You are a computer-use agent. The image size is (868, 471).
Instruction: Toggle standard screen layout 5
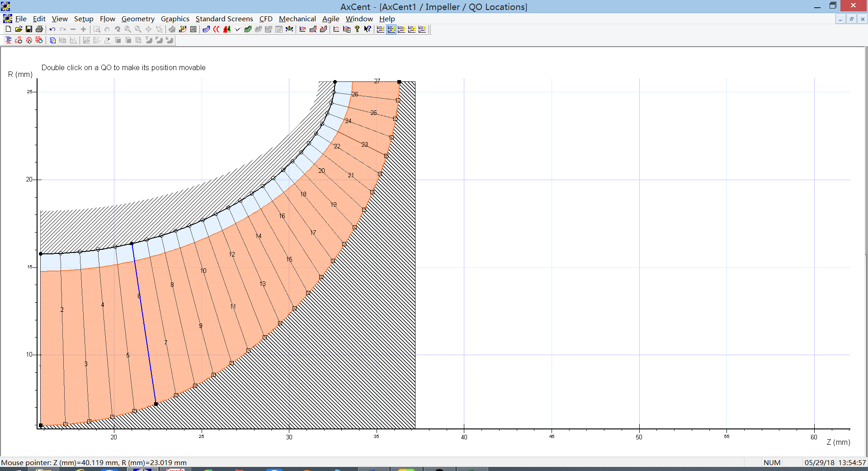422,29
